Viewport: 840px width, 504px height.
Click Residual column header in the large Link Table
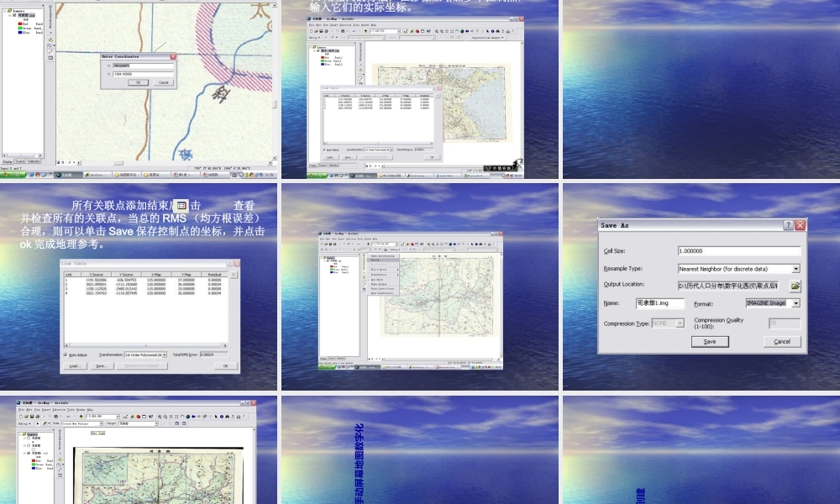tap(214, 274)
